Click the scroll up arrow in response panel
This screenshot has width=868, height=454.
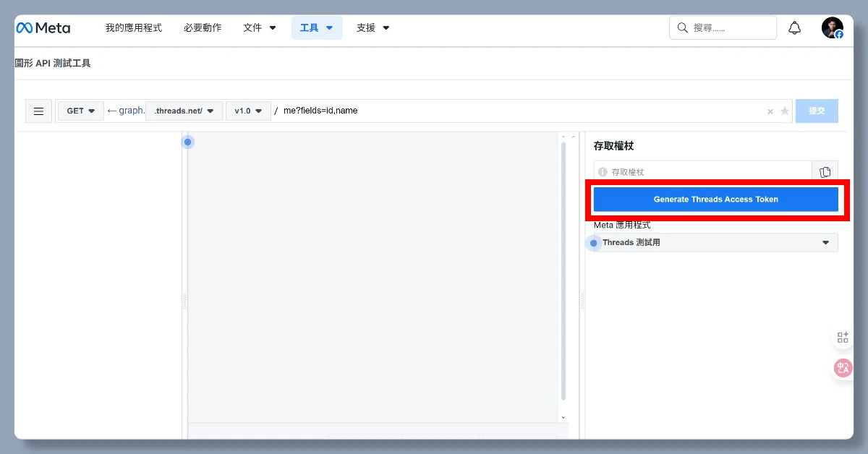coord(563,136)
